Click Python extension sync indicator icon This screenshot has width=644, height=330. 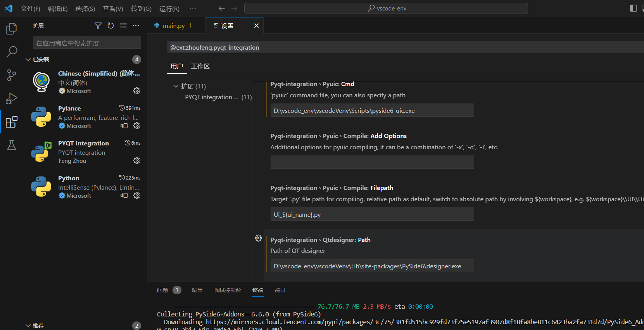[124, 195]
